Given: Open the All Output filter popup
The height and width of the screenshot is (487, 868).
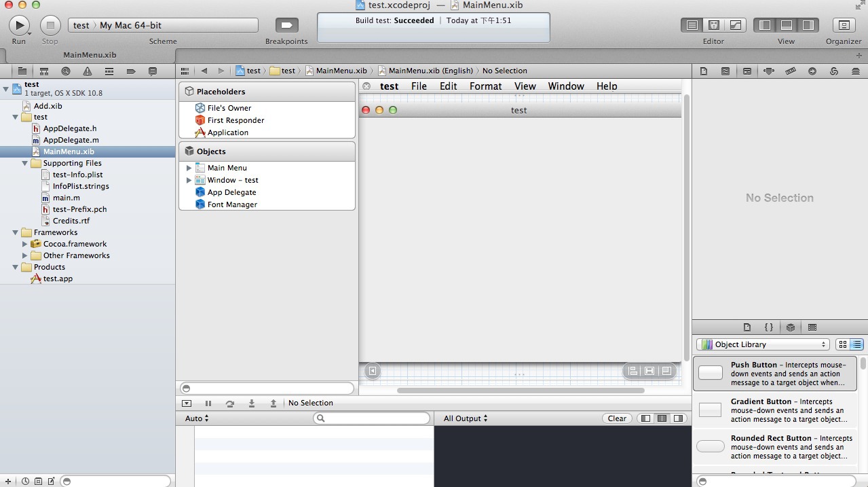Looking at the screenshot, I should 466,418.
